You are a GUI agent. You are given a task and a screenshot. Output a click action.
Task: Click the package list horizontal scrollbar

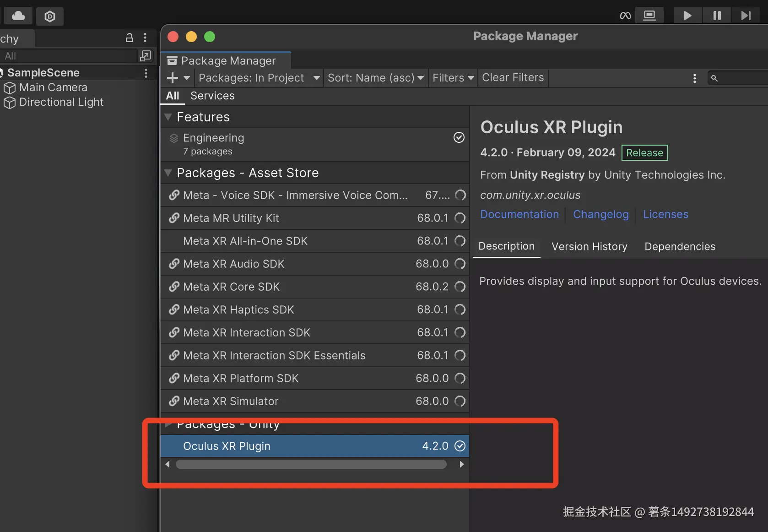pos(311,464)
